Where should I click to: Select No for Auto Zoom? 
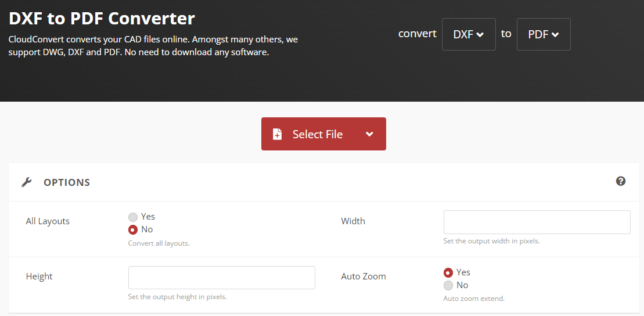[x=448, y=285]
